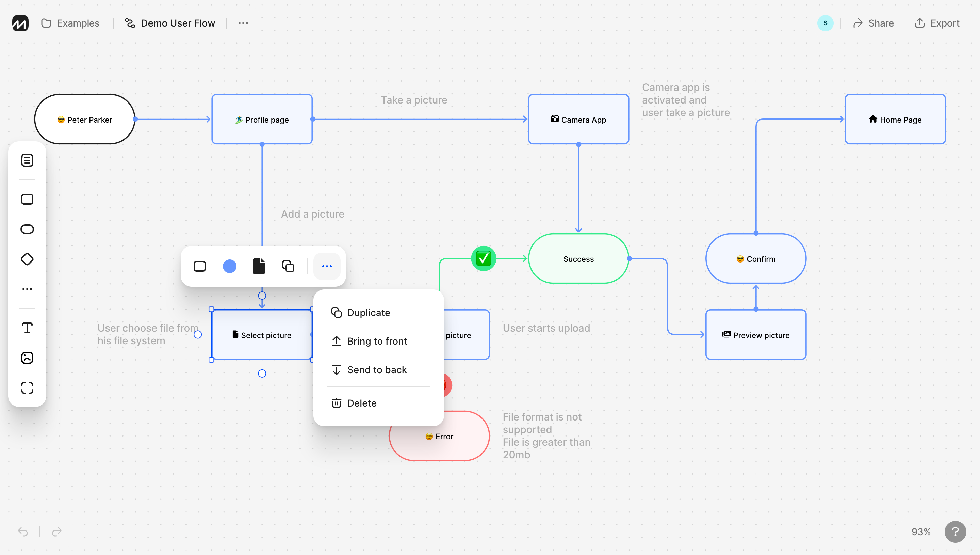
Task: Click the Share button
Action: click(873, 23)
